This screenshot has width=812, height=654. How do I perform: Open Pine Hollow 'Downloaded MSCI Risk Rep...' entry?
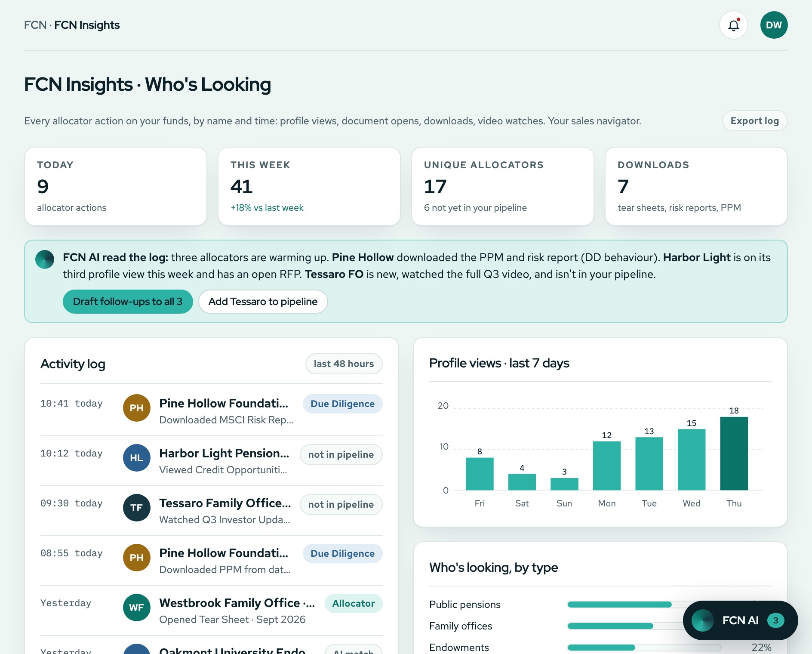click(212, 410)
